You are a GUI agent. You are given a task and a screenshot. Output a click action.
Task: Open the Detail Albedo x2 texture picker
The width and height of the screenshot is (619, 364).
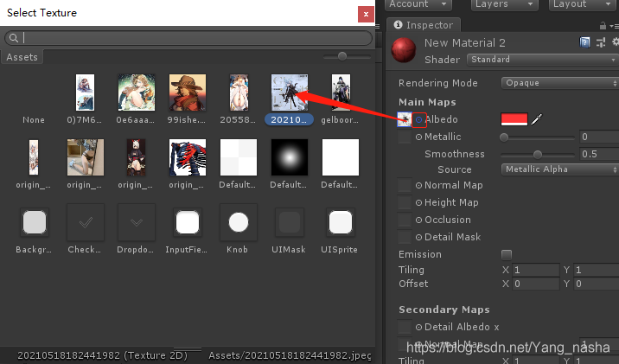tap(418, 328)
